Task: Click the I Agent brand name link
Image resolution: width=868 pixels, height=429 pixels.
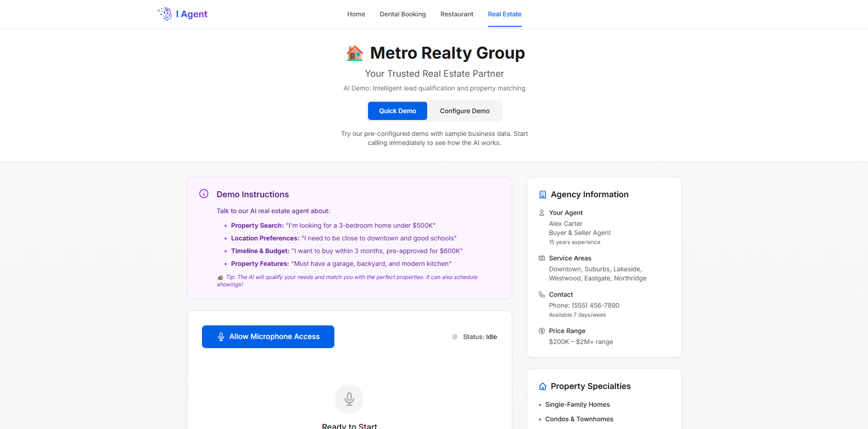Action: (192, 14)
